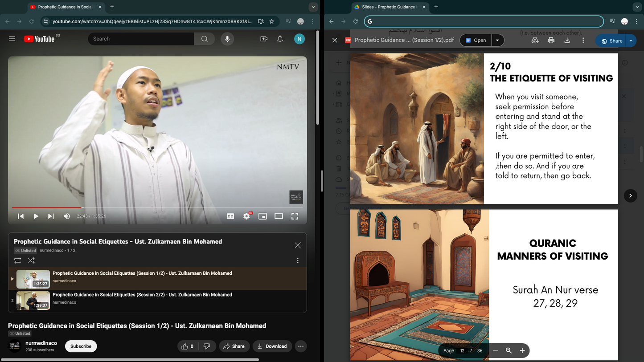
Task: Select Session 2/2 video in playlist
Action: [142, 295]
